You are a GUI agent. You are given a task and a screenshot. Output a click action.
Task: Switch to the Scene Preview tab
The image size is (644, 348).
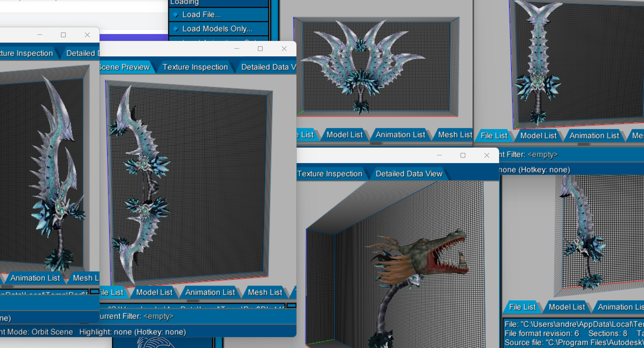click(x=125, y=67)
